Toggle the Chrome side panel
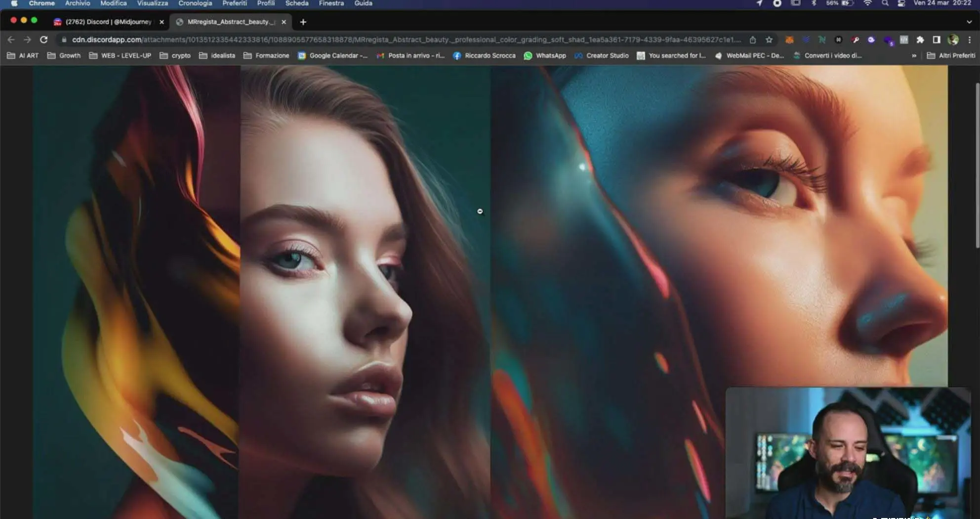This screenshot has height=519, width=980. pos(936,40)
